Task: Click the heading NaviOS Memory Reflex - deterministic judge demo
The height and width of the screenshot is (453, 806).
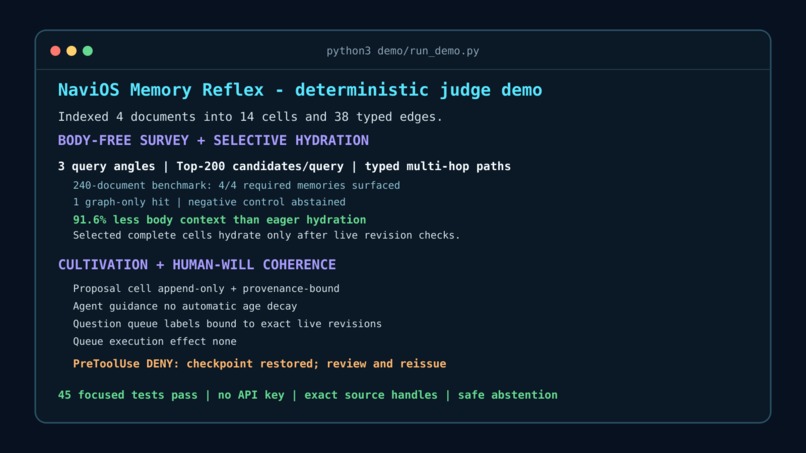Action: [300, 90]
